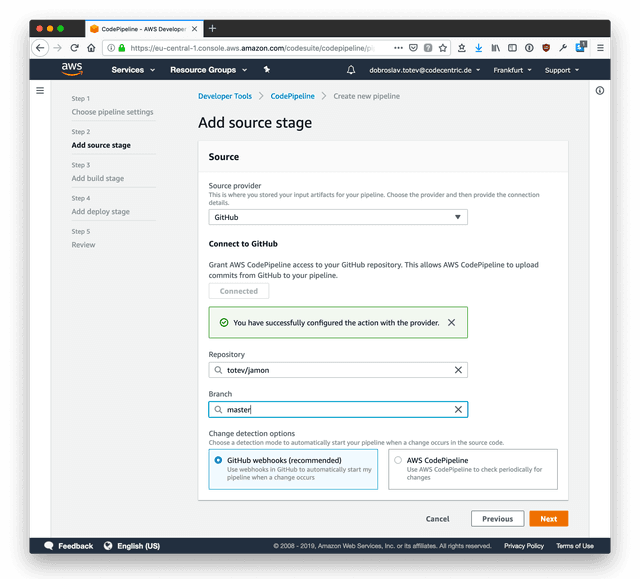640x579 pixels.
Task: Click the globe icon next to English (US)
Action: tap(108, 546)
